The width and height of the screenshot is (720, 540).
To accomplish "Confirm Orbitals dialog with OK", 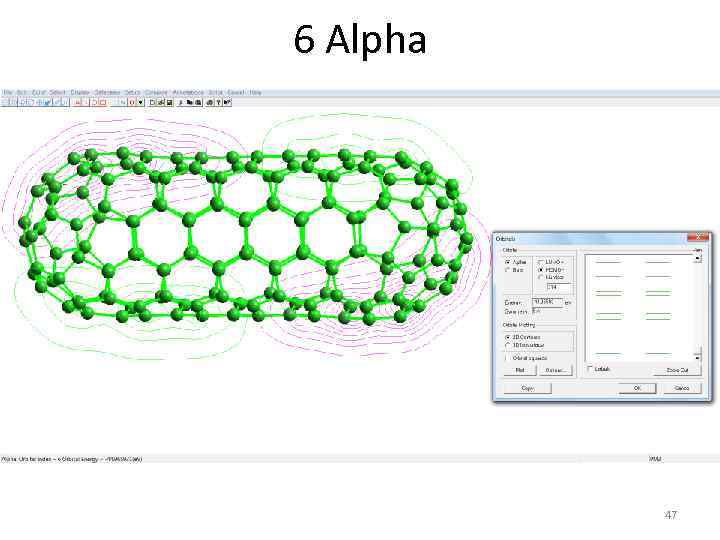I will pyautogui.click(x=638, y=388).
